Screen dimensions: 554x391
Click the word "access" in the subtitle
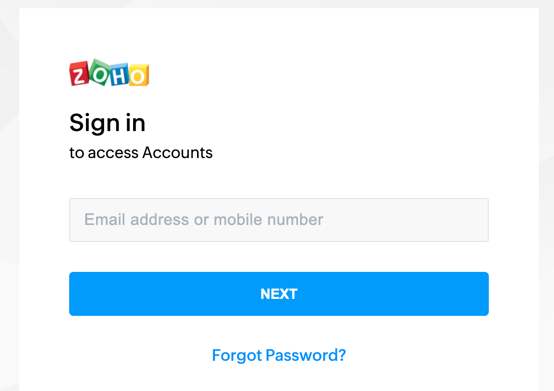(x=113, y=154)
